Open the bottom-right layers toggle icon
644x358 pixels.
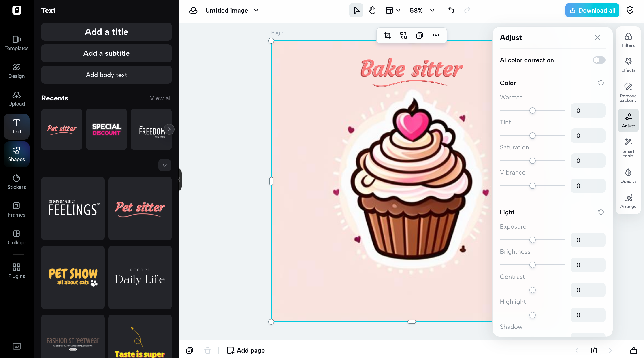coord(633,350)
